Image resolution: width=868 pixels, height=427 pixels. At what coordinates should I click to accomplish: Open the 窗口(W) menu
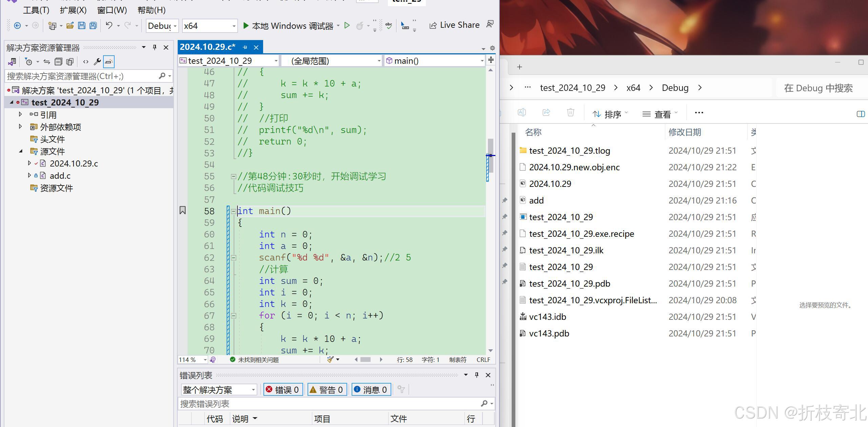point(112,10)
